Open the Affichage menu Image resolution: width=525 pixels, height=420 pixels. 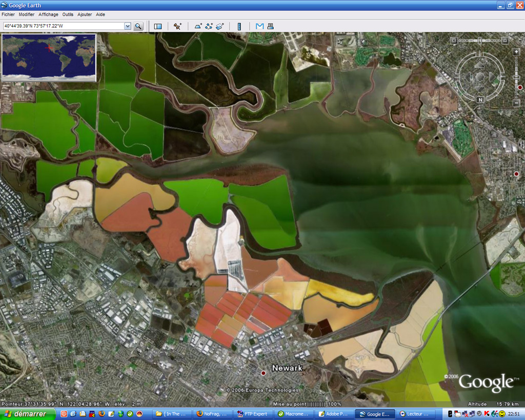point(48,14)
